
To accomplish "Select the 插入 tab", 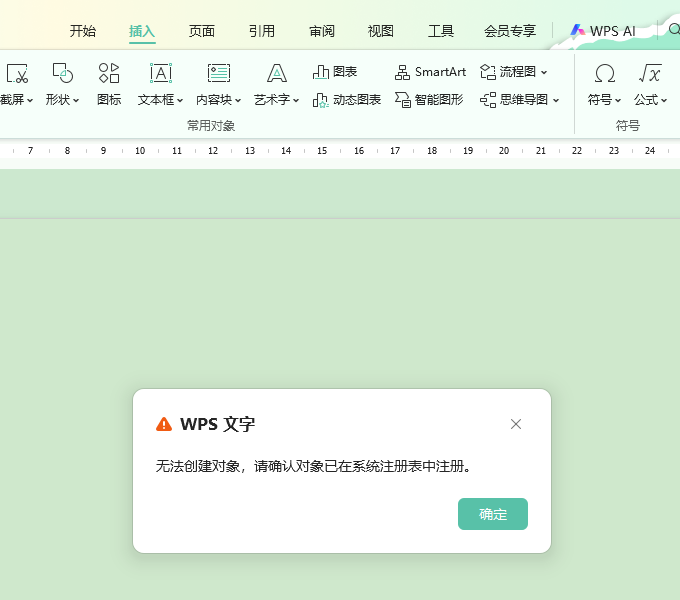I will pos(142,31).
